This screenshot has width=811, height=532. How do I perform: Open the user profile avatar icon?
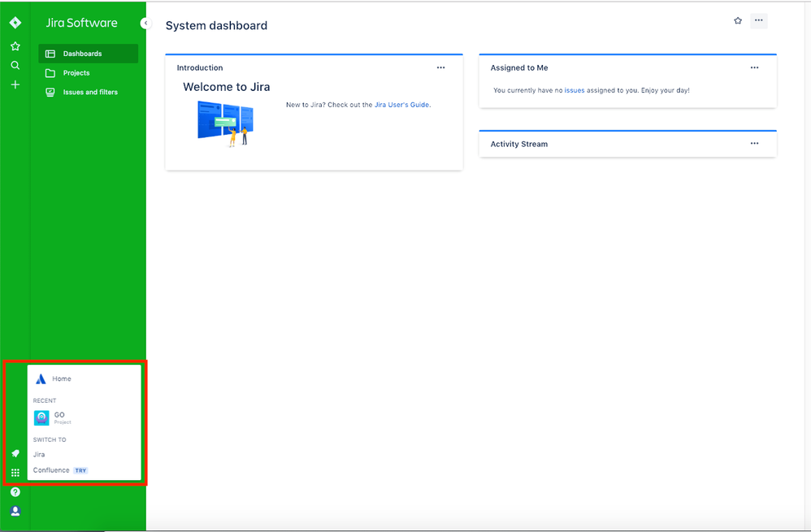(15, 511)
